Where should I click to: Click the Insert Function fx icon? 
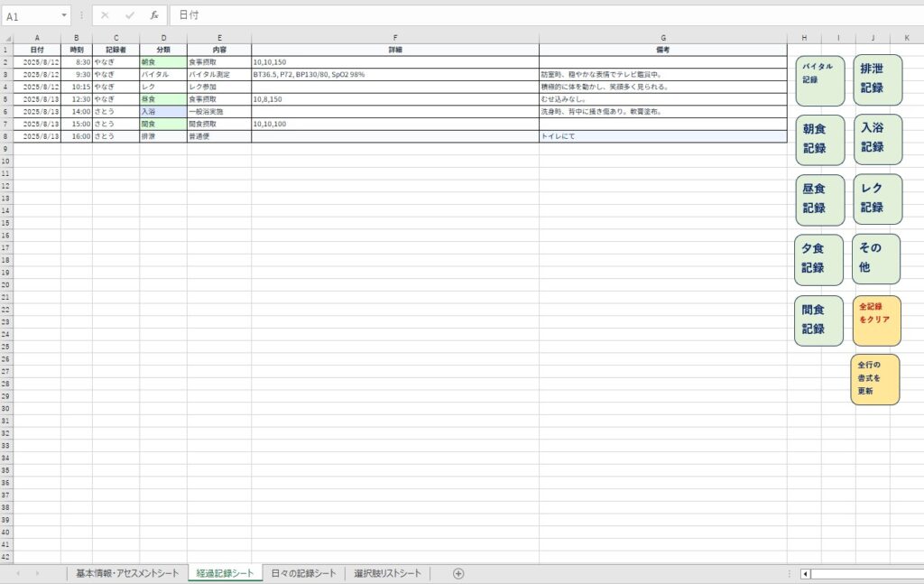(154, 15)
